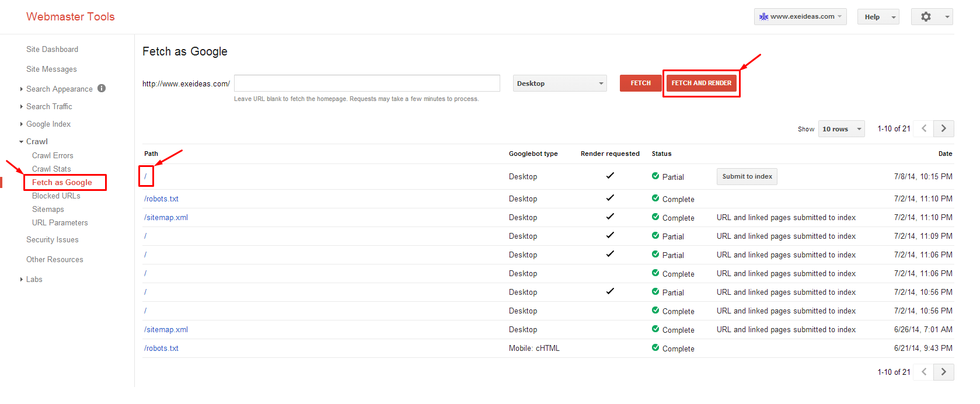Go to next page arrow above table

pos(944,128)
